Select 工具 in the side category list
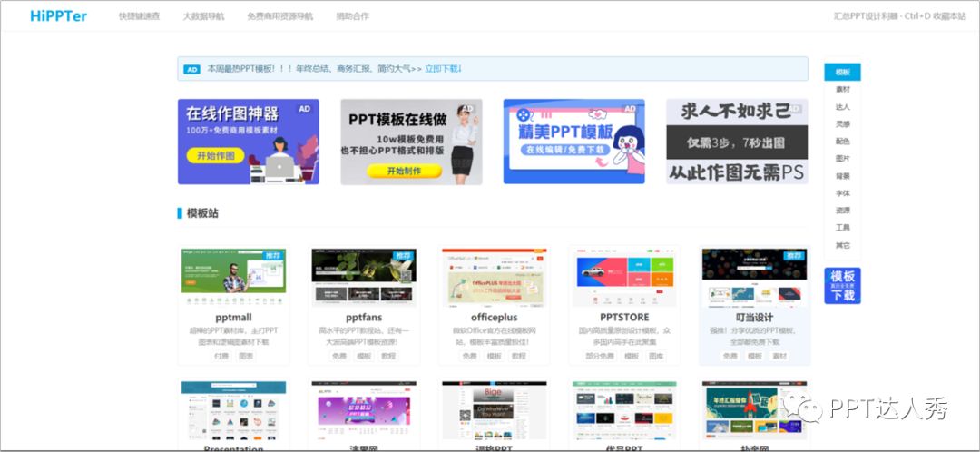980x452 pixels. [842, 228]
